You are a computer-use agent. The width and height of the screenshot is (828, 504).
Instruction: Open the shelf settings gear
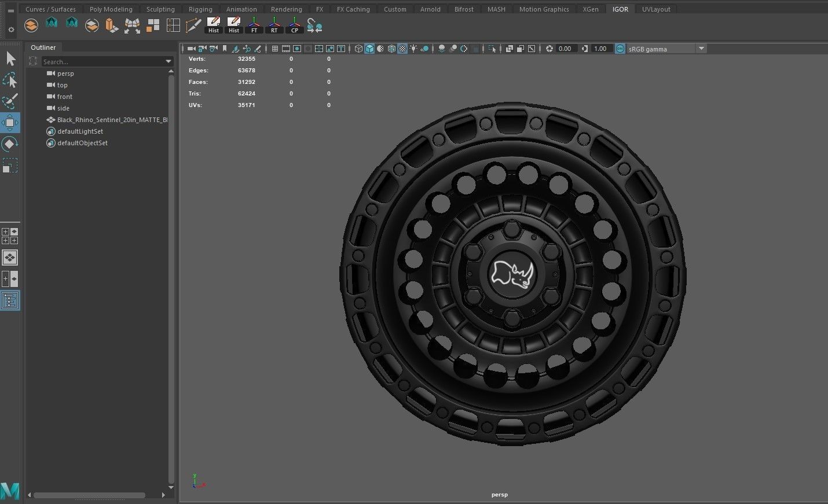10,30
